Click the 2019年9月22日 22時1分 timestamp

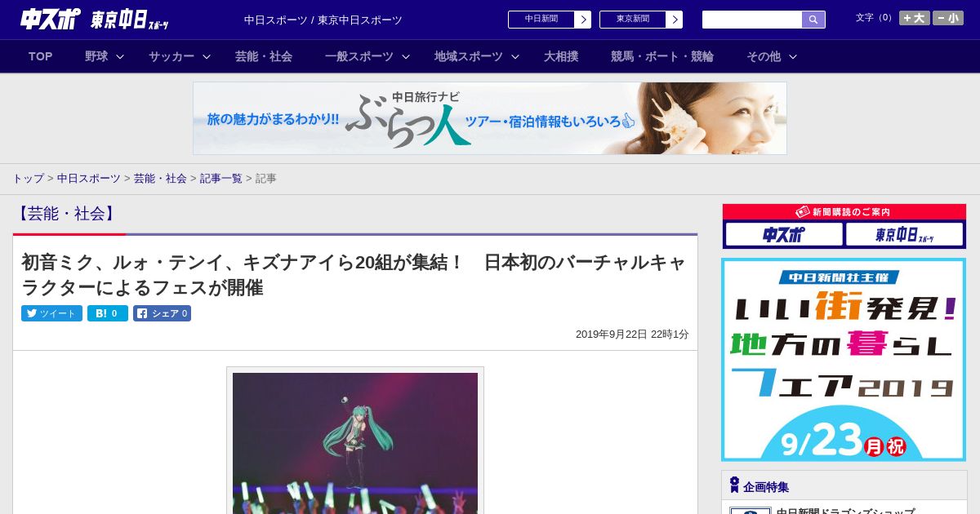(x=632, y=335)
